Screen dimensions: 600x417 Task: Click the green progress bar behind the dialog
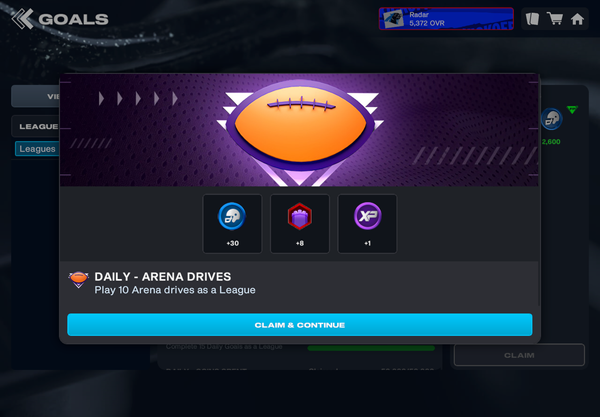tap(371, 348)
